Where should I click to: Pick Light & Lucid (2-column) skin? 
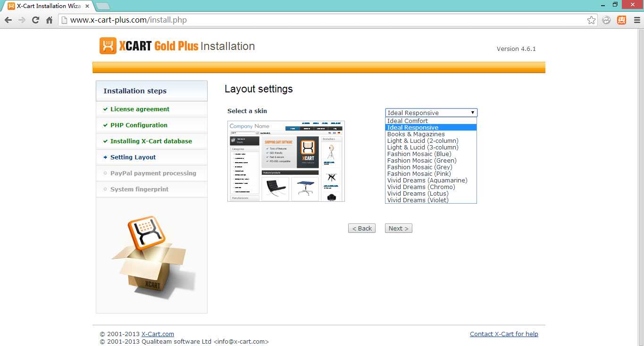point(431,140)
